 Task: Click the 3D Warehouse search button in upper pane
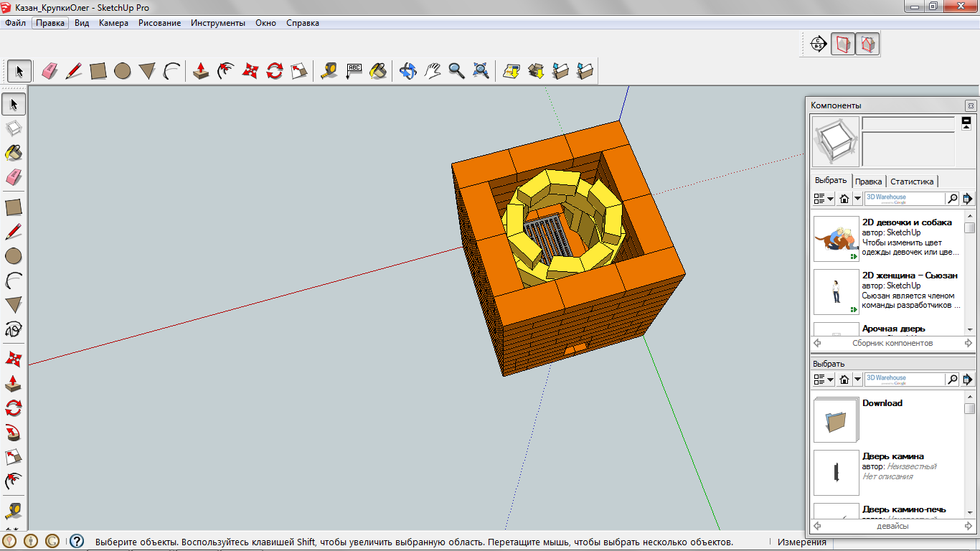pyautogui.click(x=952, y=199)
